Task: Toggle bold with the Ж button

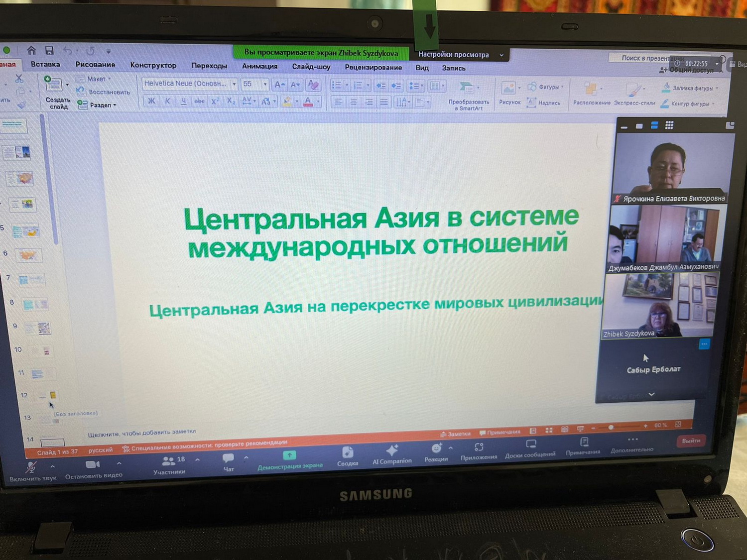Action: [151, 101]
